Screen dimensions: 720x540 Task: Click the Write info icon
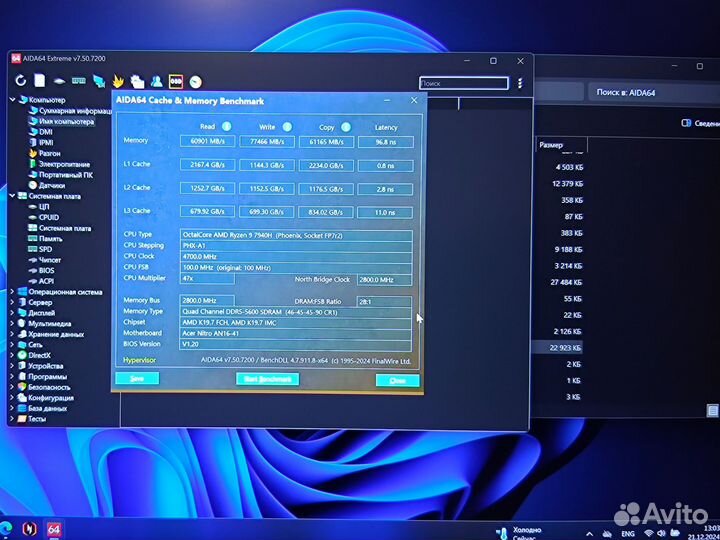click(x=287, y=127)
